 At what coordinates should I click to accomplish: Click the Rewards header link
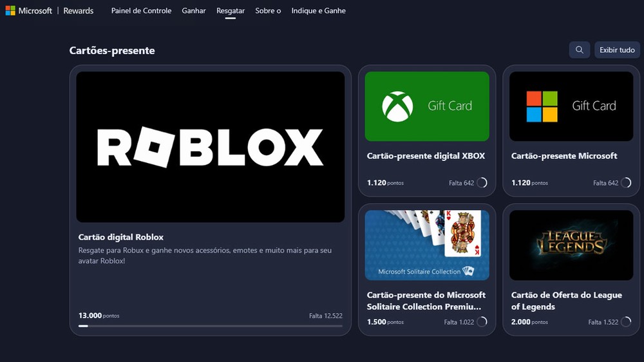79,11
